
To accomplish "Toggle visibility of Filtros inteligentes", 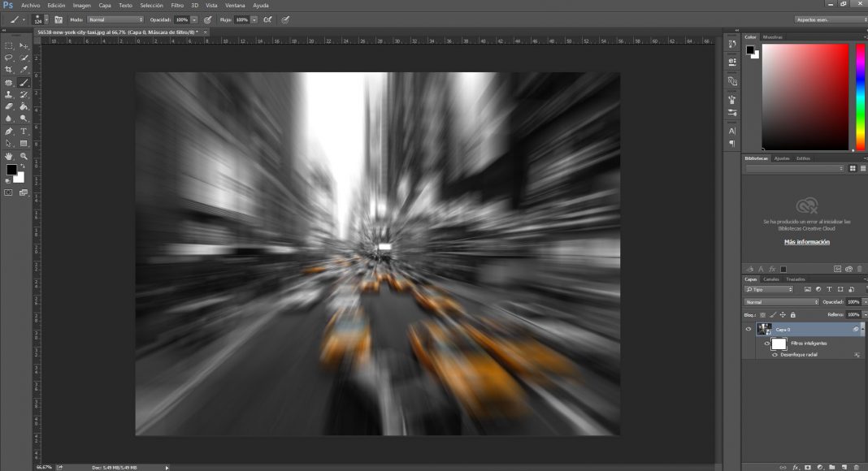I will pyautogui.click(x=767, y=344).
